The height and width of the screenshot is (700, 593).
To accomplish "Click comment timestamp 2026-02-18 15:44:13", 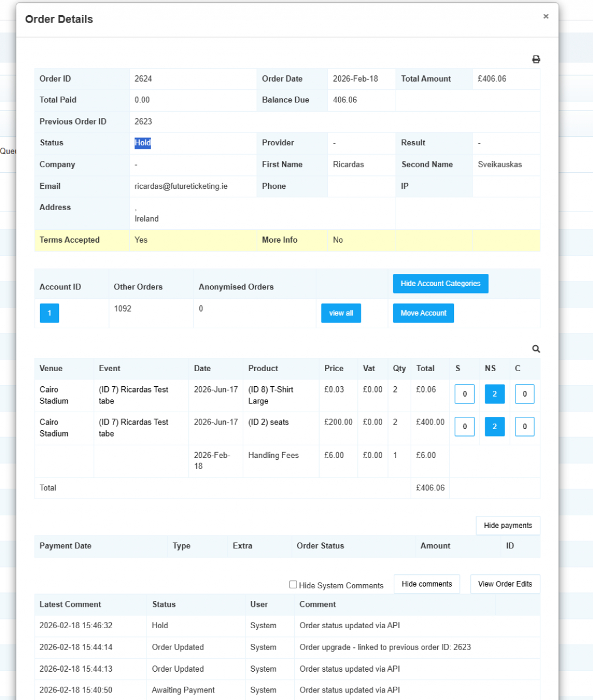I will [x=76, y=669].
